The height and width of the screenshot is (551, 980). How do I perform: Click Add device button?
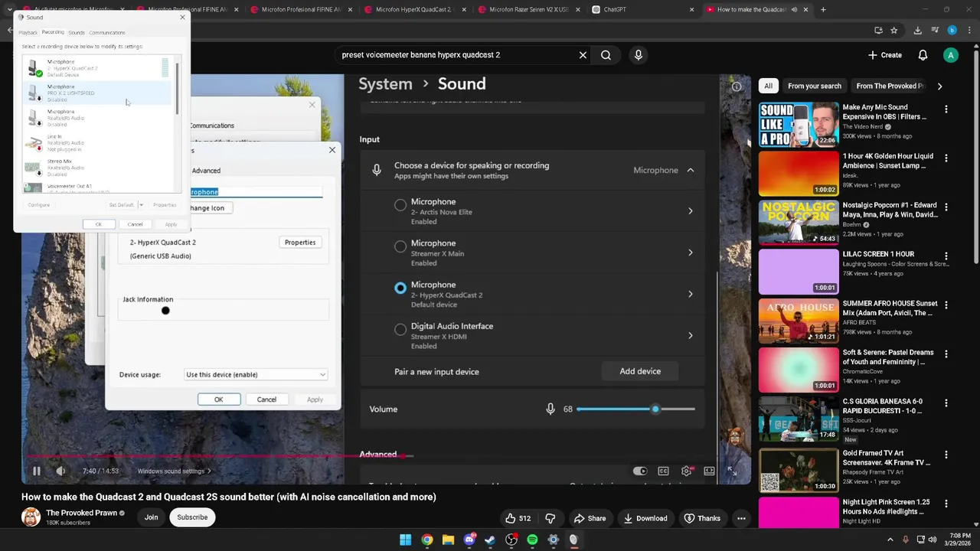pyautogui.click(x=640, y=371)
